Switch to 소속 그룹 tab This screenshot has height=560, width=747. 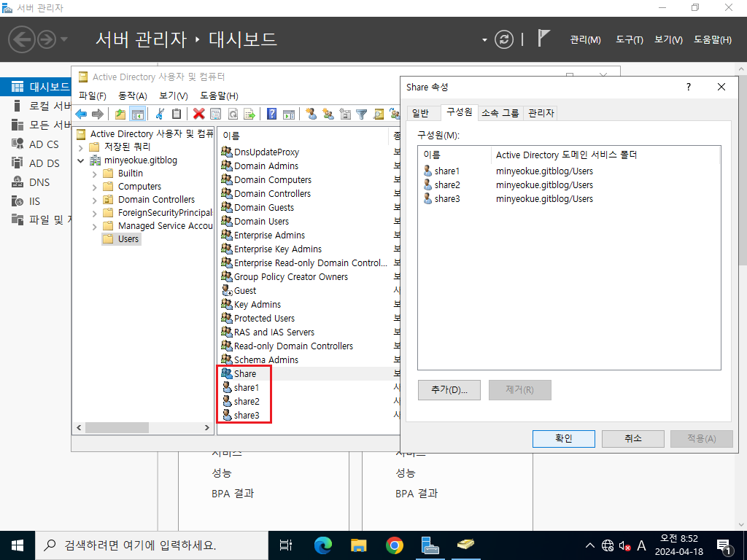pos(500,113)
